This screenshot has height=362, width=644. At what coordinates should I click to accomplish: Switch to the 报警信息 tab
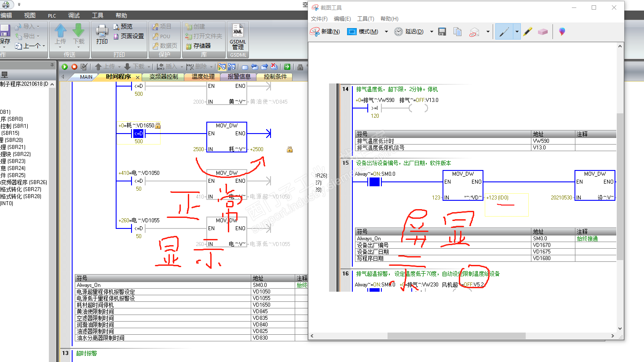239,77
